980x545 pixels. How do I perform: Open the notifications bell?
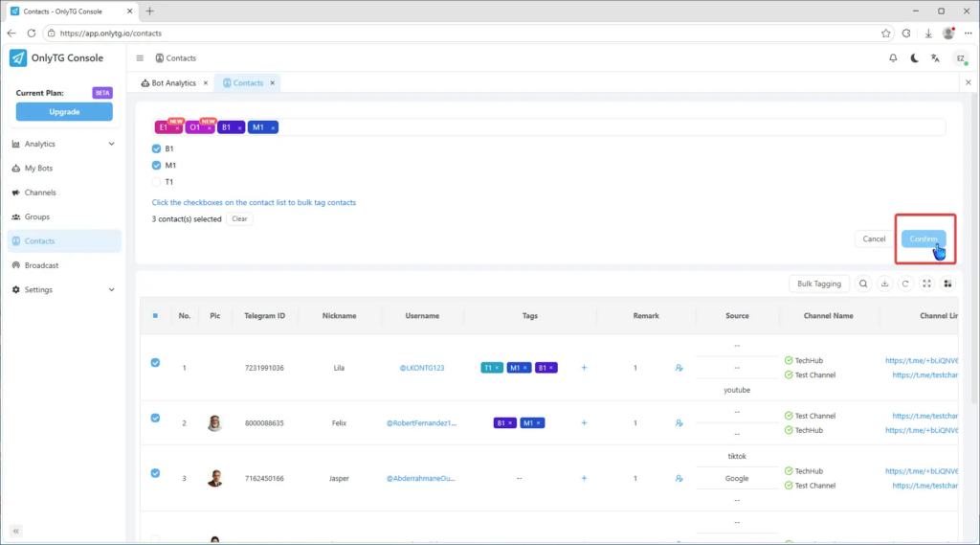893,58
